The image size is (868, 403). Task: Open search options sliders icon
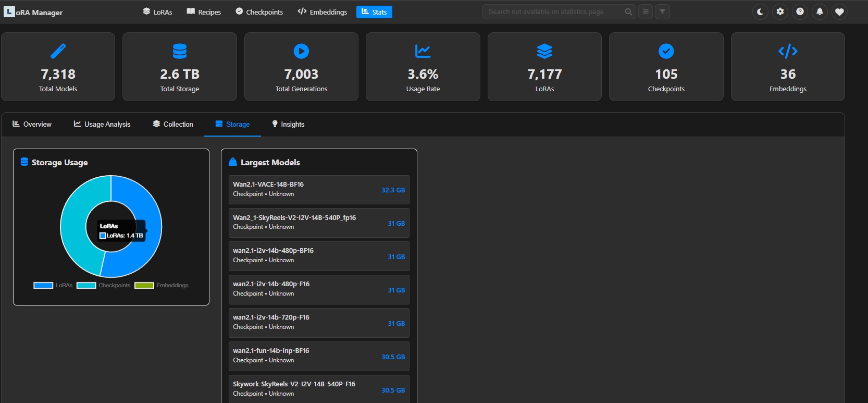click(646, 11)
